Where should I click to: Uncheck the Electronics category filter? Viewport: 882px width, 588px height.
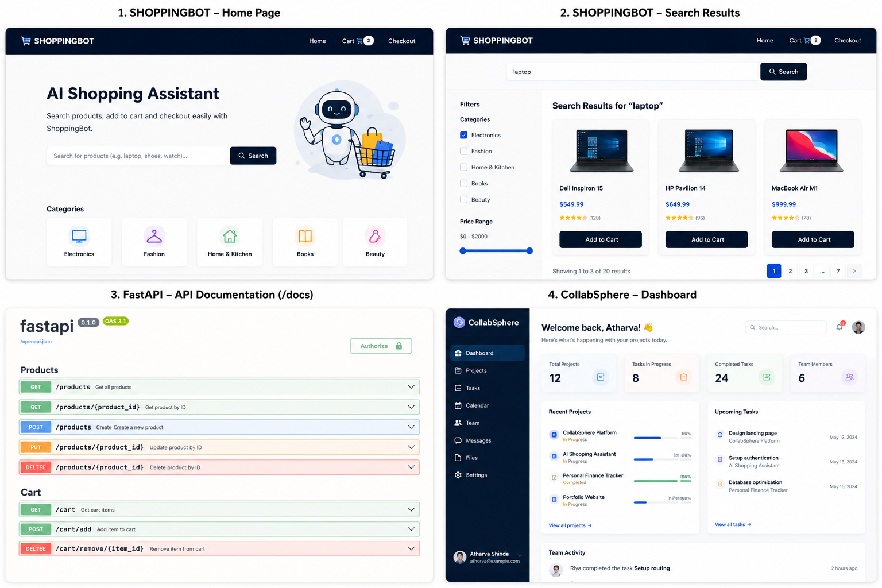463,135
